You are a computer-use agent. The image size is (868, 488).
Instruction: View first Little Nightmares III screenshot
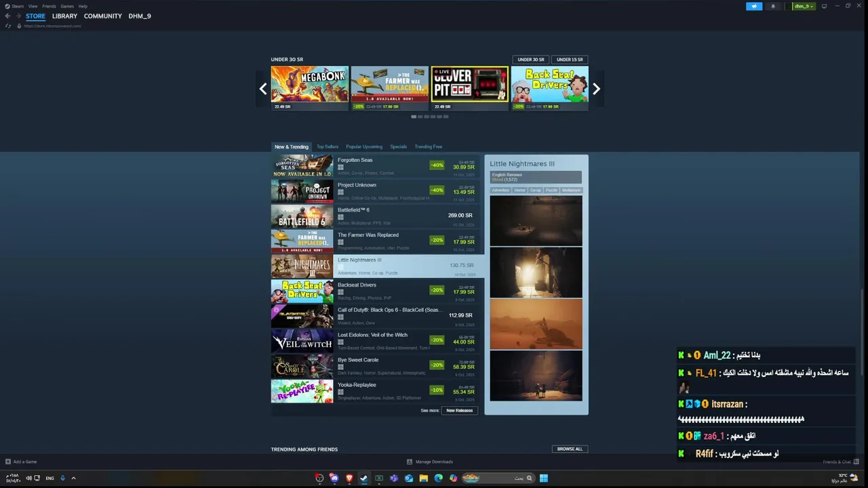tap(536, 220)
